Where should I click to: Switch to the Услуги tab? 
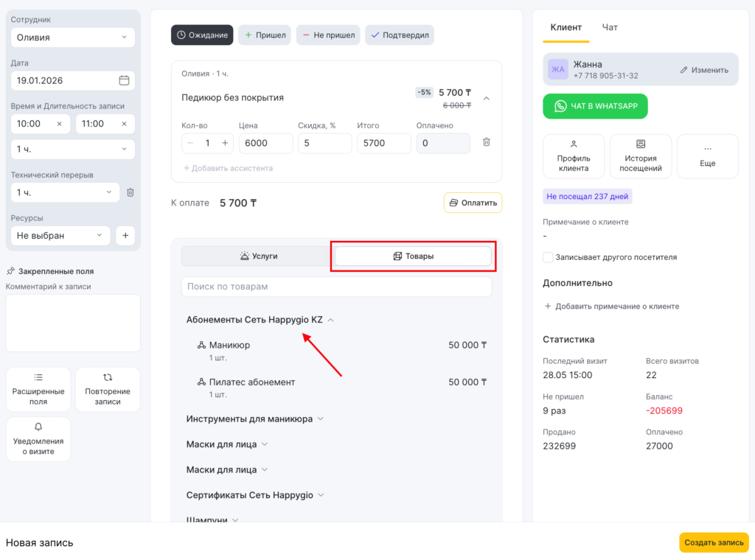[x=257, y=256]
